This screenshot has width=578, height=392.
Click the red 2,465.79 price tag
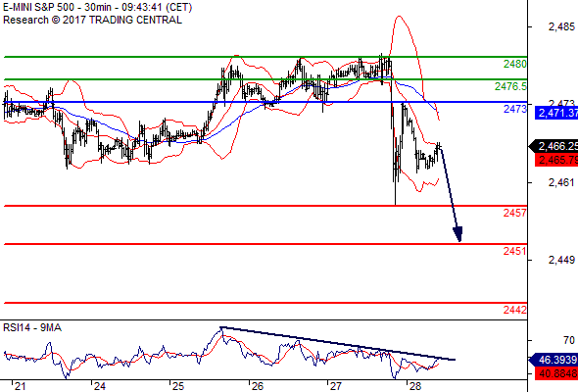point(556,160)
